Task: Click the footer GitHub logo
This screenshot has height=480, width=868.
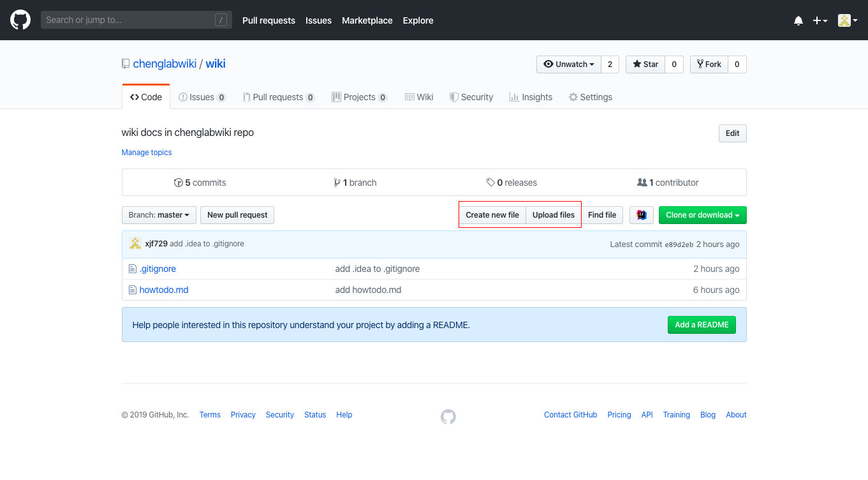Action: pos(448,417)
